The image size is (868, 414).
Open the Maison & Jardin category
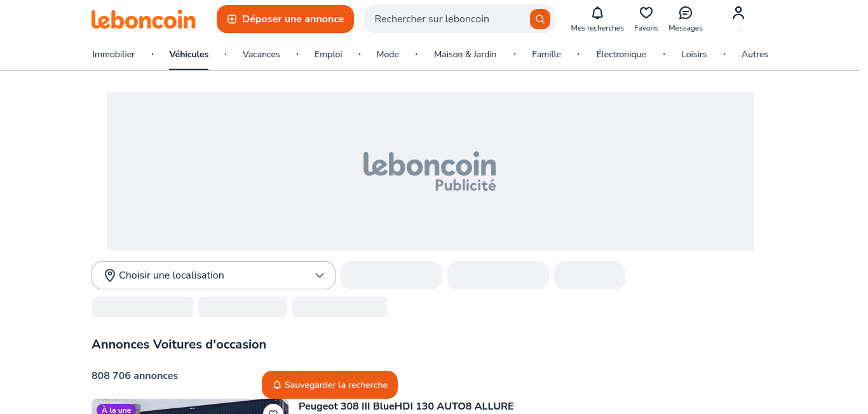pos(465,55)
